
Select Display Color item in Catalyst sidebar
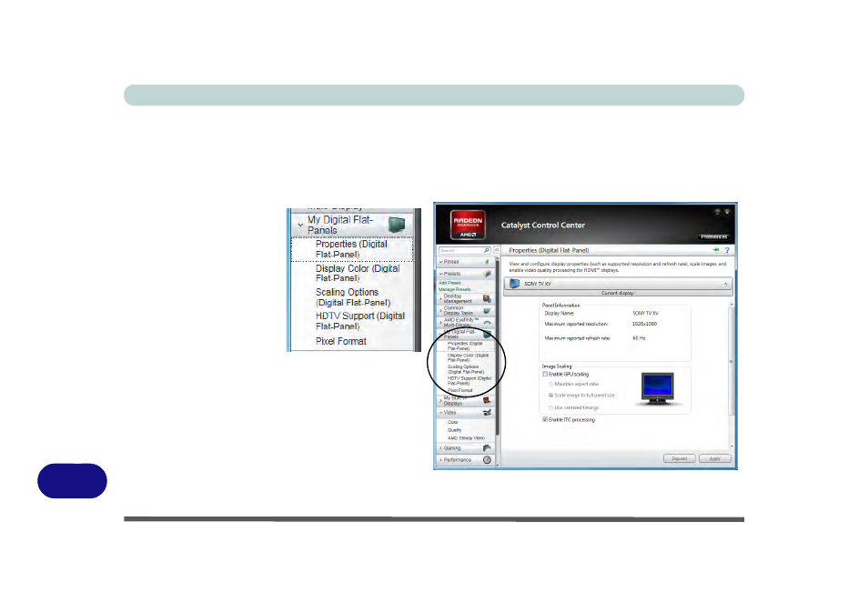(x=468, y=357)
